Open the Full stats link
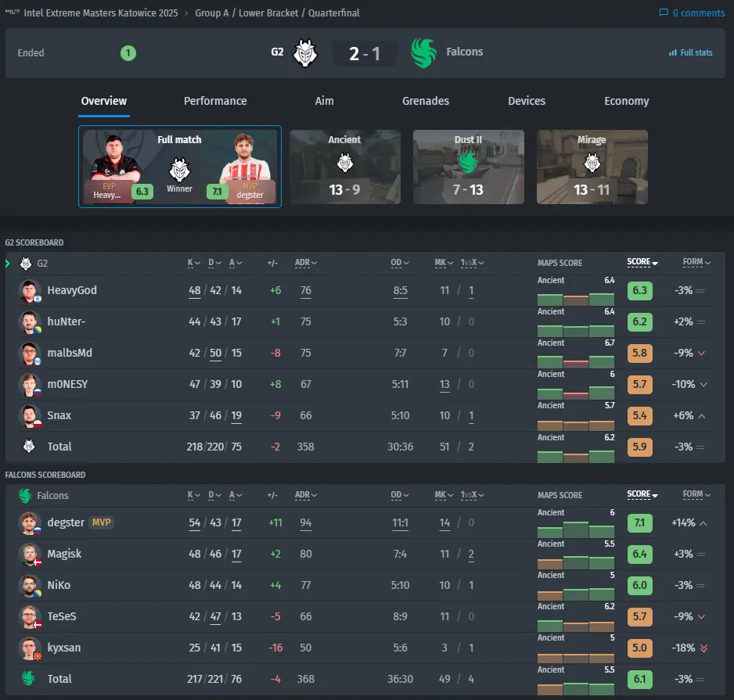 click(x=690, y=52)
